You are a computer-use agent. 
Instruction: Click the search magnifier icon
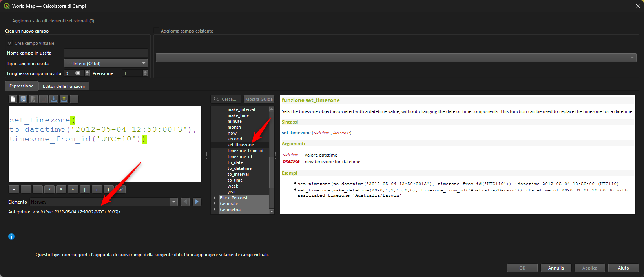click(216, 99)
